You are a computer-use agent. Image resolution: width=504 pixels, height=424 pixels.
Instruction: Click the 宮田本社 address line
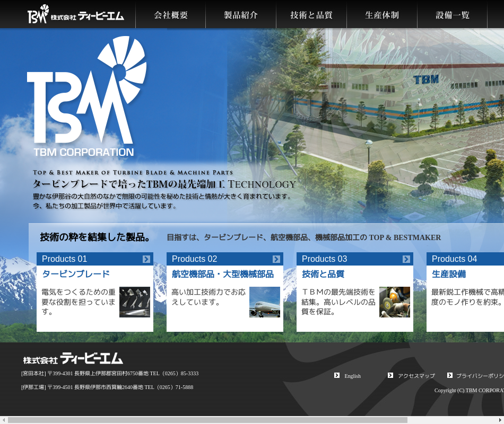110,374
